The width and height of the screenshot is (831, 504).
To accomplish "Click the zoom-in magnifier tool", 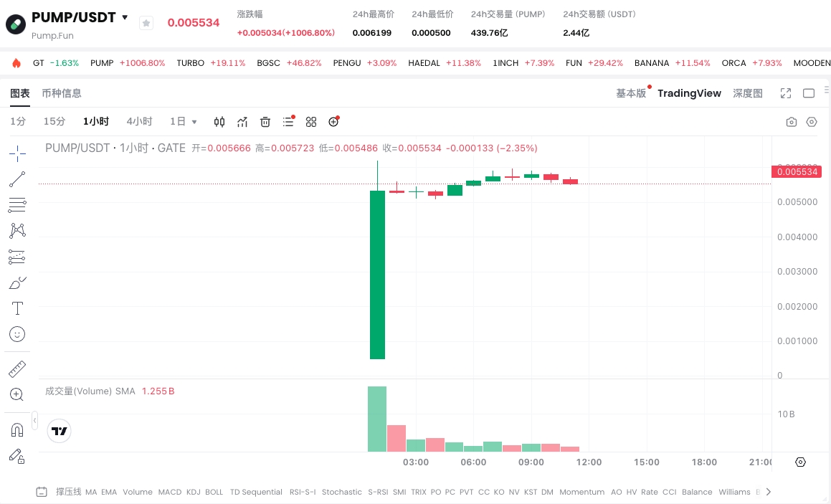I will [17, 394].
